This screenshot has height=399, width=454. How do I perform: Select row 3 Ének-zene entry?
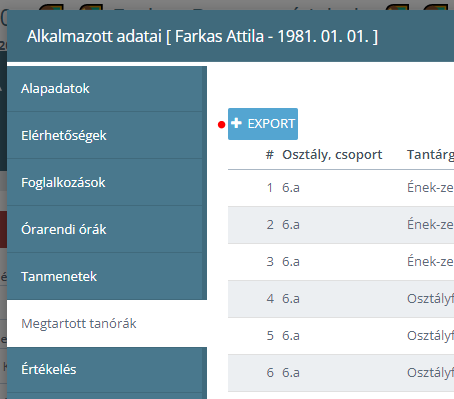341,262
